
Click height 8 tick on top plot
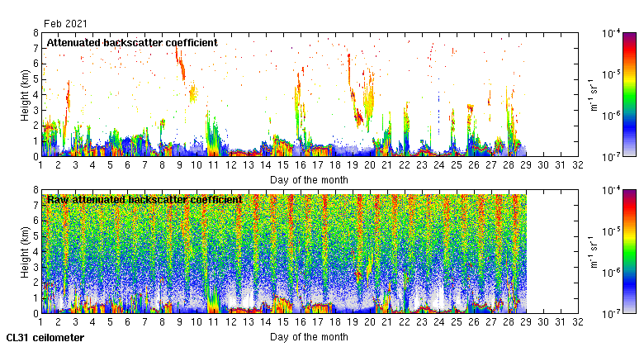point(36,33)
